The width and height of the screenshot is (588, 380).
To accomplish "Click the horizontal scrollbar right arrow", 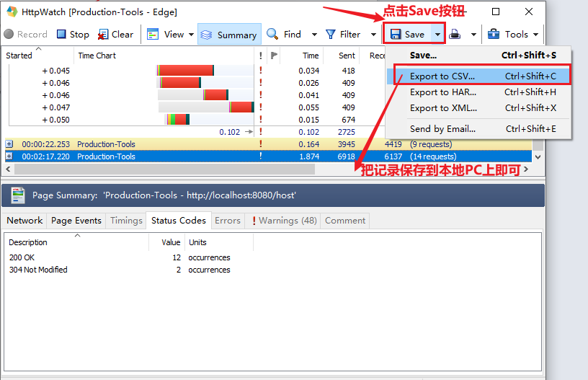I will click(526, 169).
